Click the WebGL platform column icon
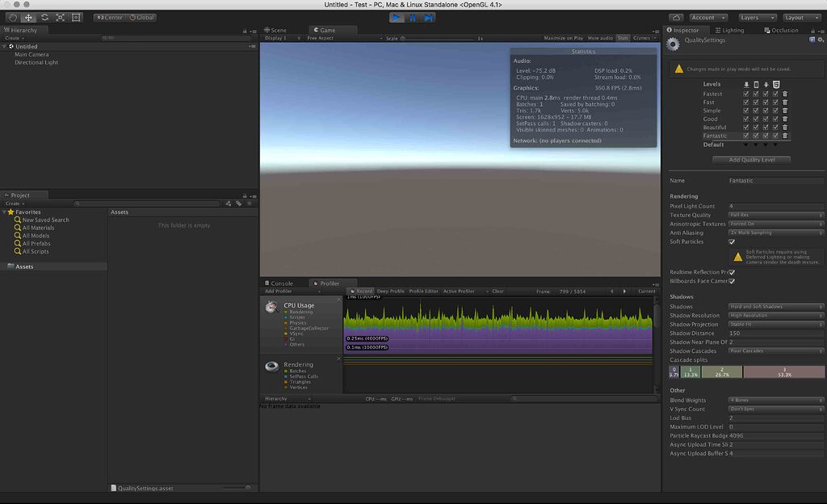 coord(776,84)
